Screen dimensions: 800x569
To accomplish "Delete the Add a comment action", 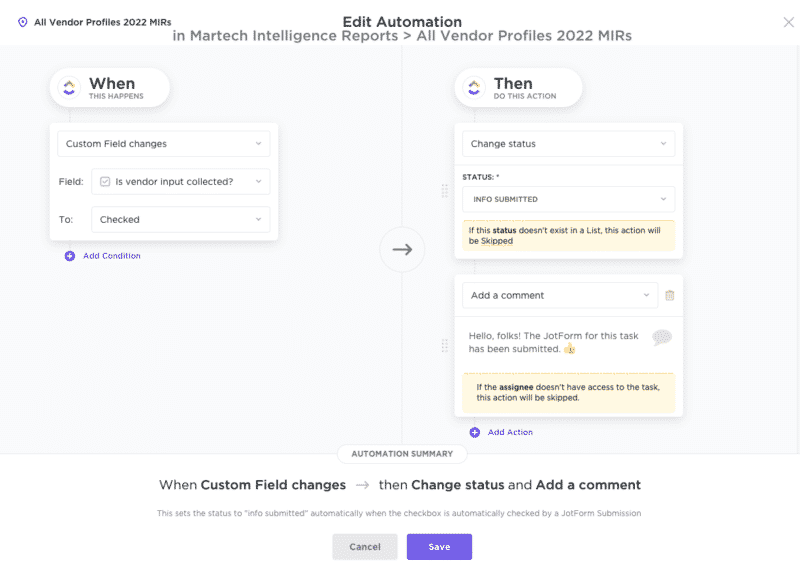I will [x=670, y=295].
